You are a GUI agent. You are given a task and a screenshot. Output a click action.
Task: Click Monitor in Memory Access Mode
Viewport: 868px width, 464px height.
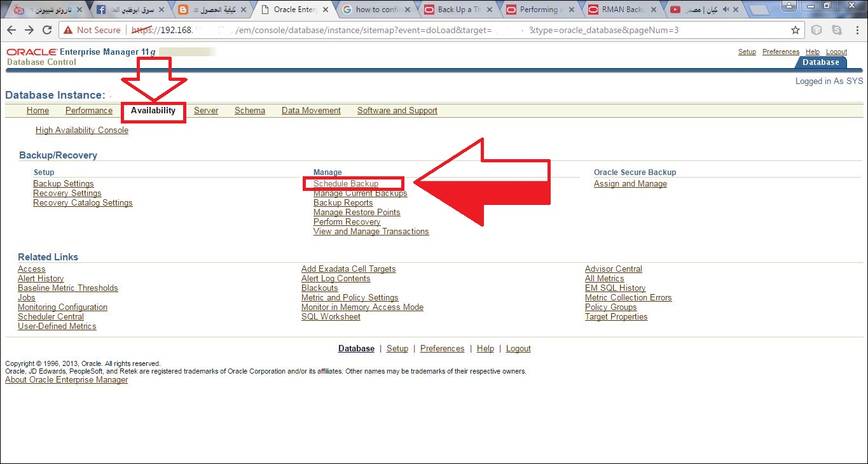point(362,307)
